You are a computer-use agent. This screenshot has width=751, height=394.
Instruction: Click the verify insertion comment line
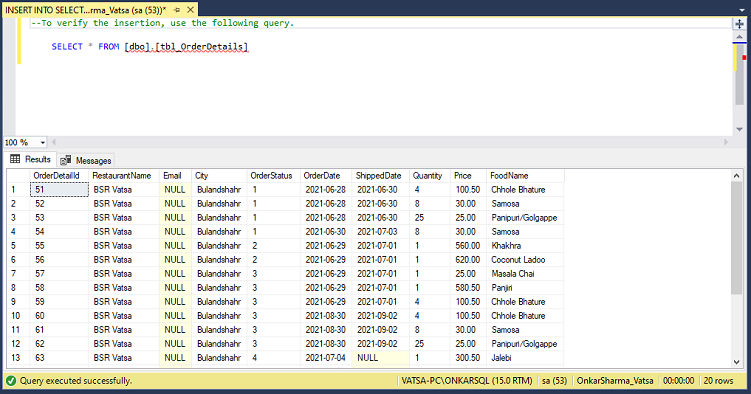click(x=162, y=23)
